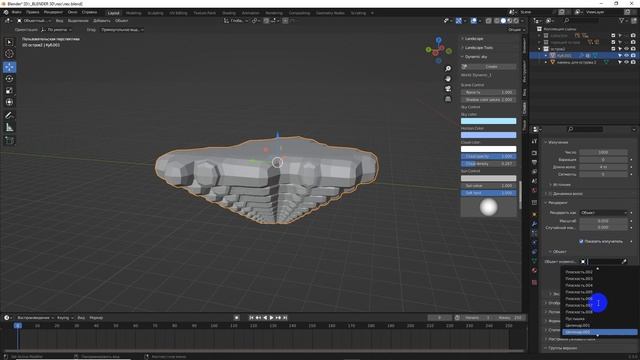Hide Куб.001 object with eye icon
Screen dimensions: 640x360
[x=627, y=56]
